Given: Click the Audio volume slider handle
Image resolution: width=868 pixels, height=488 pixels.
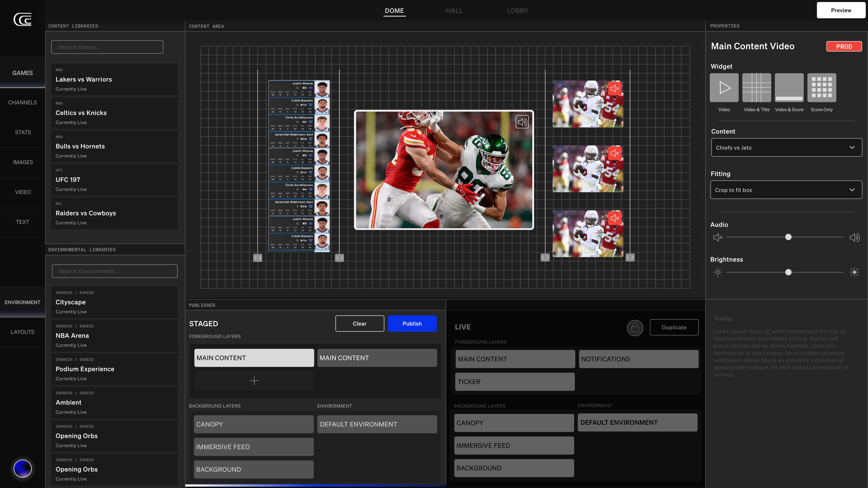Looking at the screenshot, I should click(x=788, y=237).
